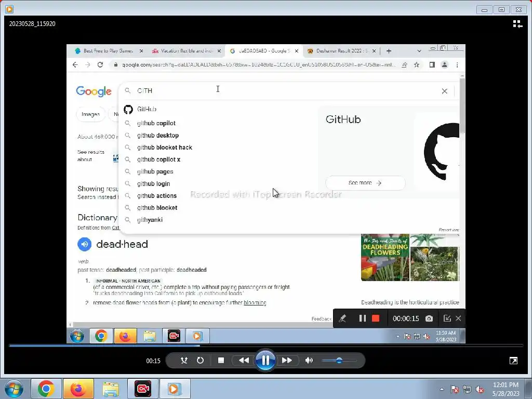Expand the tab search dropdown chevron
This screenshot has width=532, height=399.
pyautogui.click(x=419, y=51)
